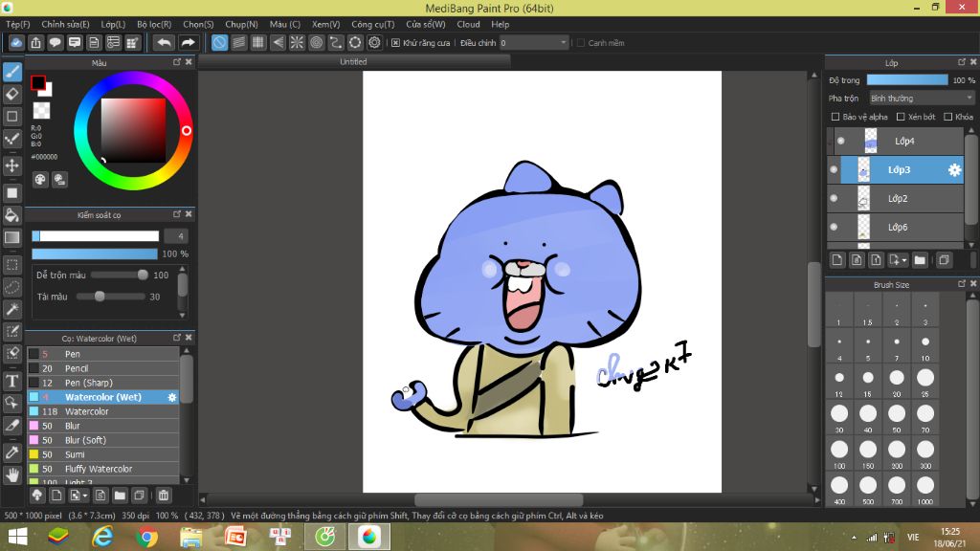Click the transparent color swatch
The image size is (980, 551).
click(x=41, y=111)
